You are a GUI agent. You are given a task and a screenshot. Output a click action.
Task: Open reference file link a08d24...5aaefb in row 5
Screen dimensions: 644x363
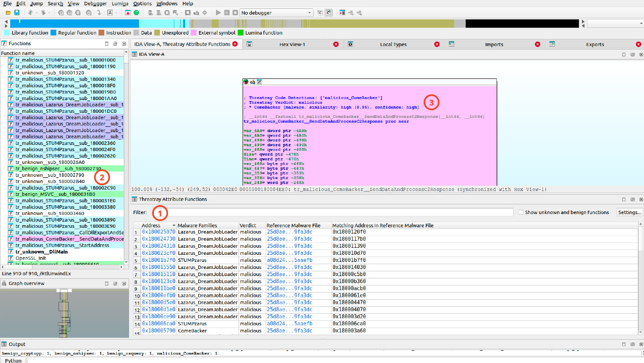(x=289, y=260)
